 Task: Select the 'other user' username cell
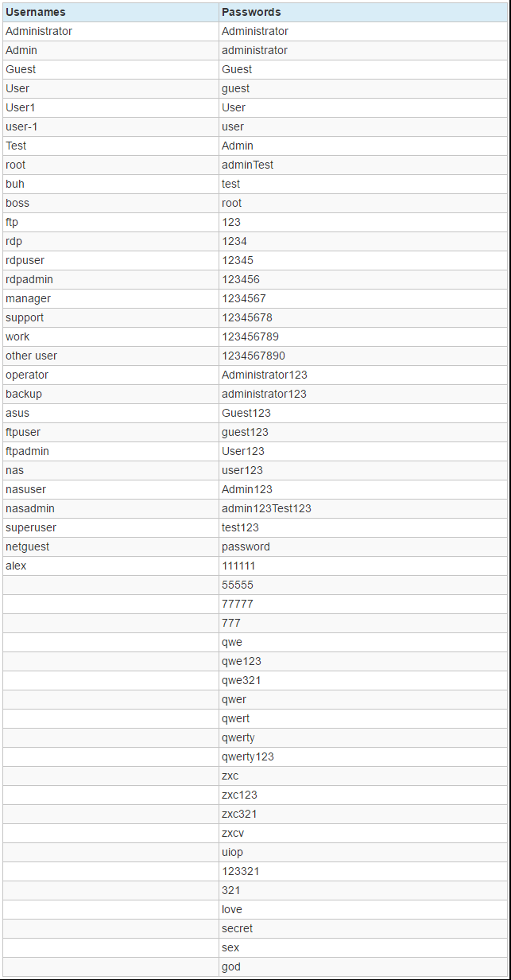pos(31,356)
